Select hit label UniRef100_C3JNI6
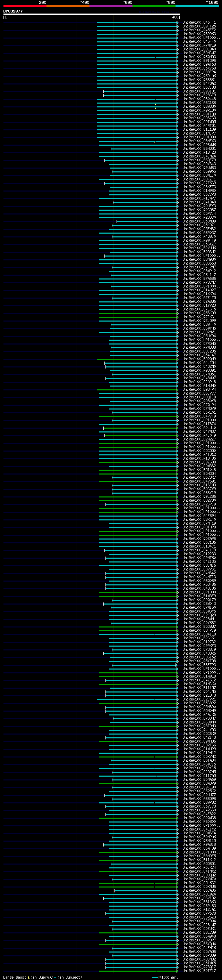Image resolution: width=222 pixels, height=980 pixels. 199,565
